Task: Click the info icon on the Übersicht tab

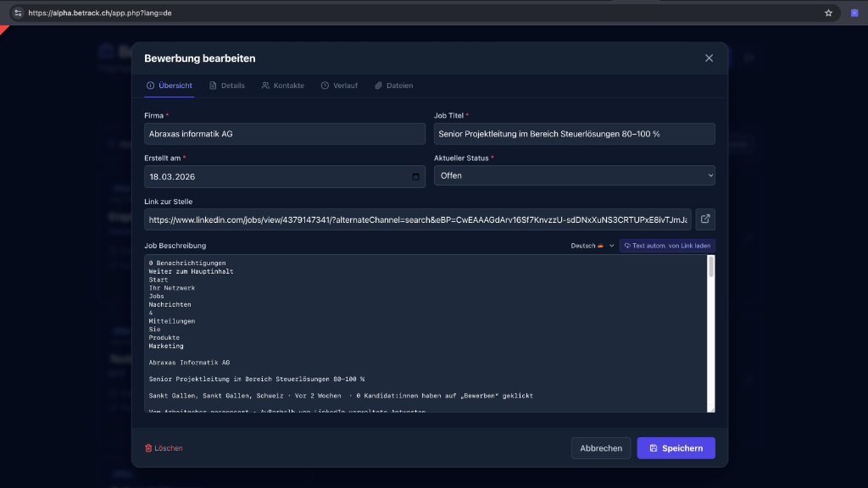Action: coord(153,86)
